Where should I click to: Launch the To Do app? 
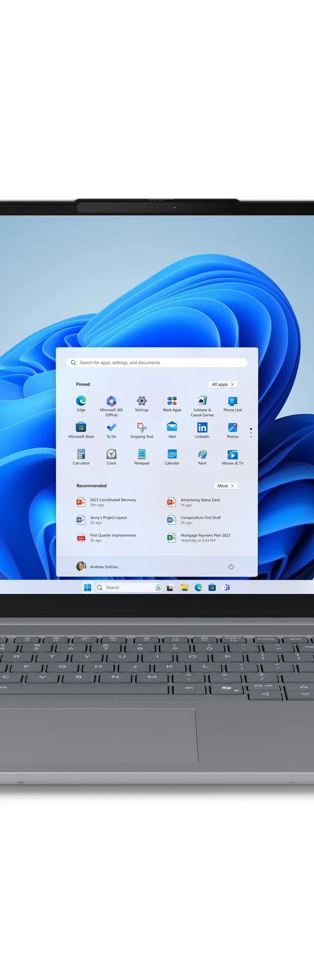tap(111, 430)
